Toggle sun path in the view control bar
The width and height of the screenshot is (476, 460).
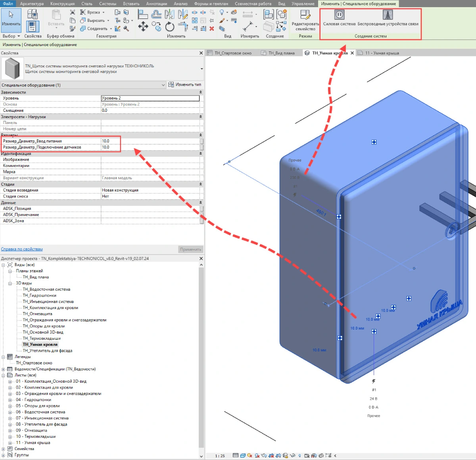click(x=250, y=456)
